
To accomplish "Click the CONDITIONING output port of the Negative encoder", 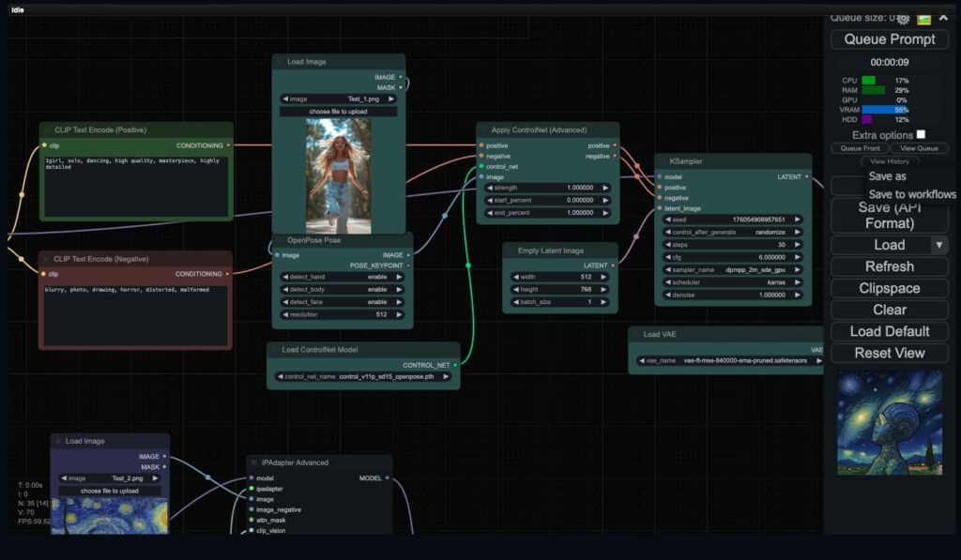I will 227,274.
